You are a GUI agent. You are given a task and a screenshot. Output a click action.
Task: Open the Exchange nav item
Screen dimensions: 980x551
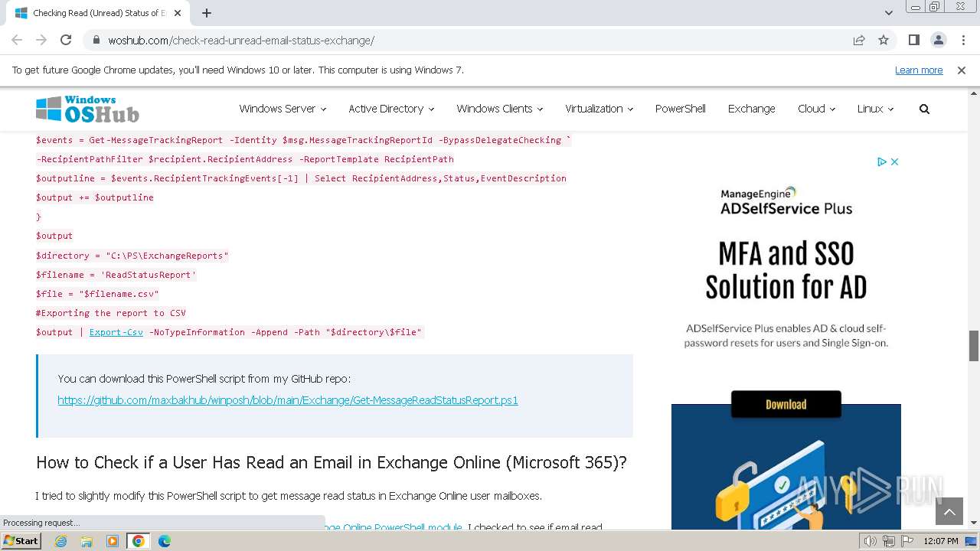coord(751,109)
